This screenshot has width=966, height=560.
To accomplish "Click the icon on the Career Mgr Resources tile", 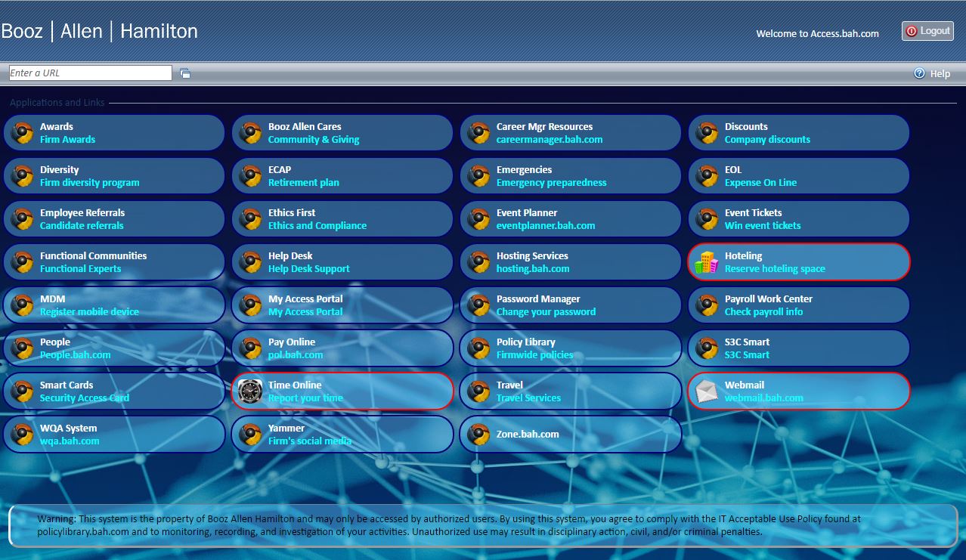I will pyautogui.click(x=478, y=133).
